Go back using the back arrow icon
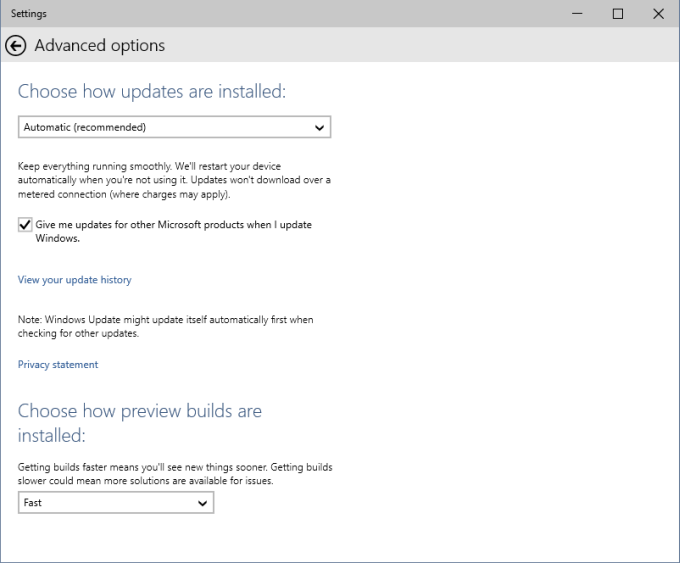Image resolution: width=680 pixels, height=563 pixels. click(x=16, y=46)
